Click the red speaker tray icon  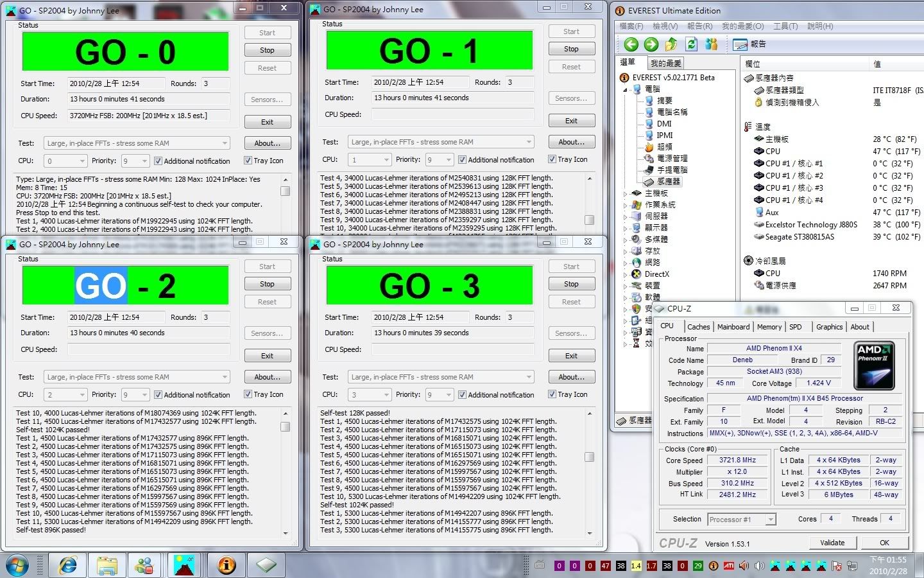[744, 566]
